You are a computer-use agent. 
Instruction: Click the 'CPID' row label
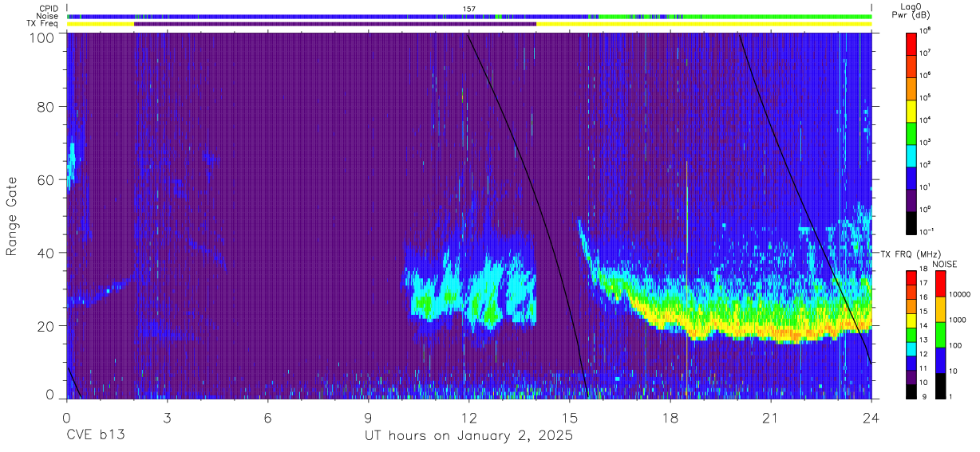coord(50,8)
